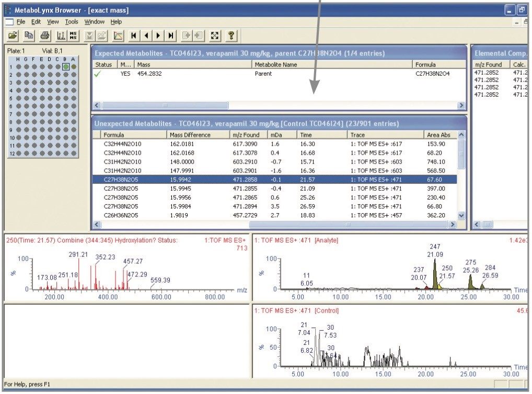Image resolution: width=532 pixels, height=394 pixels.
Task: Click Unexpected Metabolites vertical scrollbar thumb
Action: click(x=461, y=154)
